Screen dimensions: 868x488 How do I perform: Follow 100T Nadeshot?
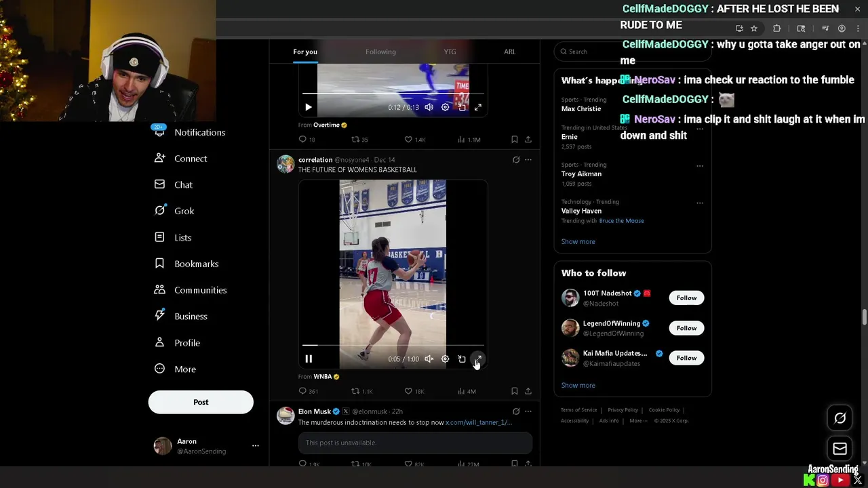[686, 298]
